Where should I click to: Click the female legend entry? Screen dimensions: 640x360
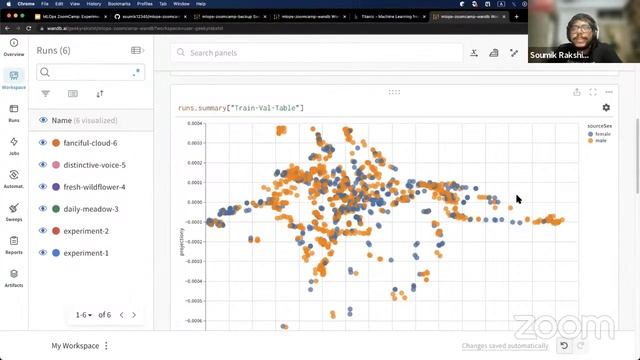pos(599,134)
